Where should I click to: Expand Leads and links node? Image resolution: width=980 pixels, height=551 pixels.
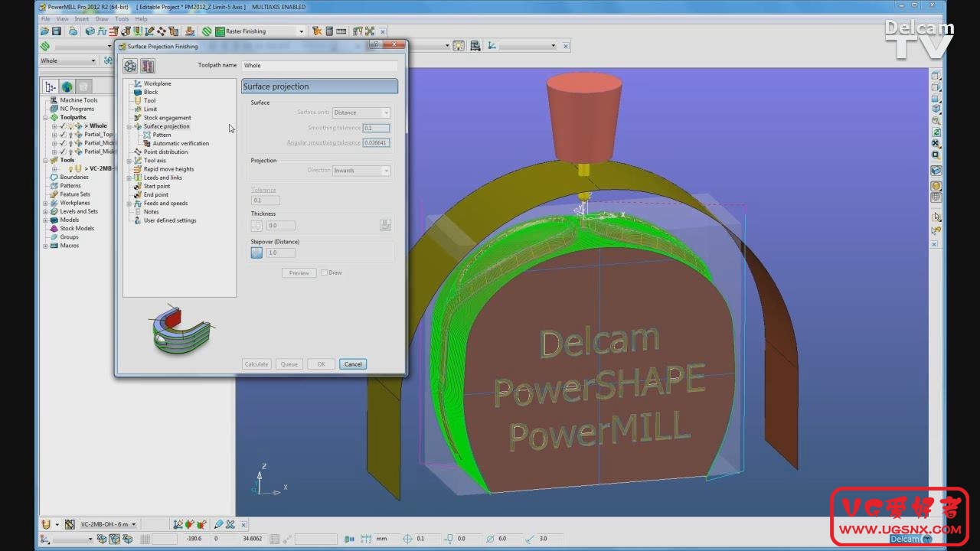tap(129, 178)
